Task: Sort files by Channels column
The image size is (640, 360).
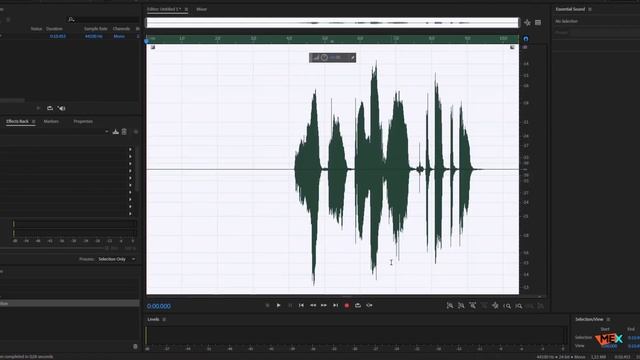Action: (121, 29)
